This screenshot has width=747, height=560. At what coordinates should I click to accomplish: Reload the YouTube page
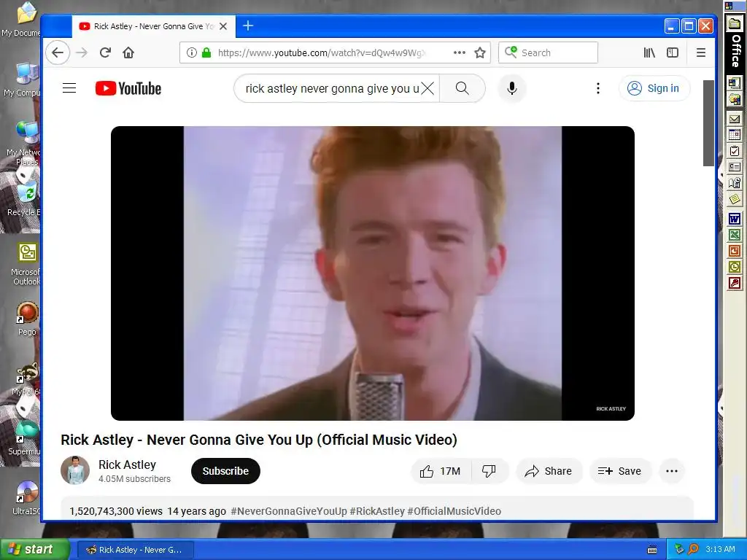pyautogui.click(x=105, y=52)
